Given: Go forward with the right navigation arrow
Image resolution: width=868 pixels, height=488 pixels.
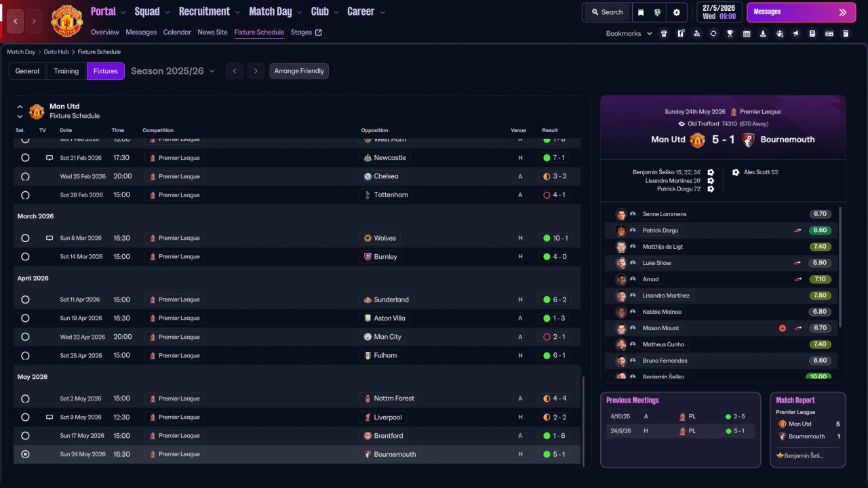Looking at the screenshot, I should (34, 21).
